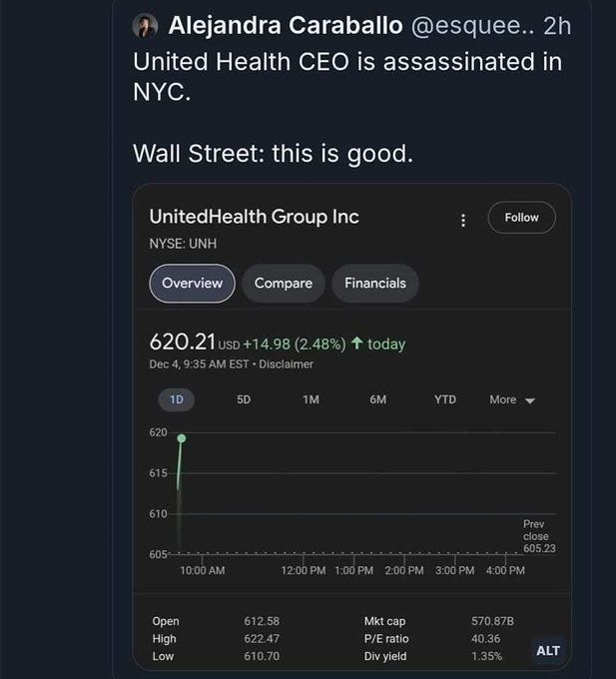
Task: Open the Financials tab
Action: pos(375,284)
